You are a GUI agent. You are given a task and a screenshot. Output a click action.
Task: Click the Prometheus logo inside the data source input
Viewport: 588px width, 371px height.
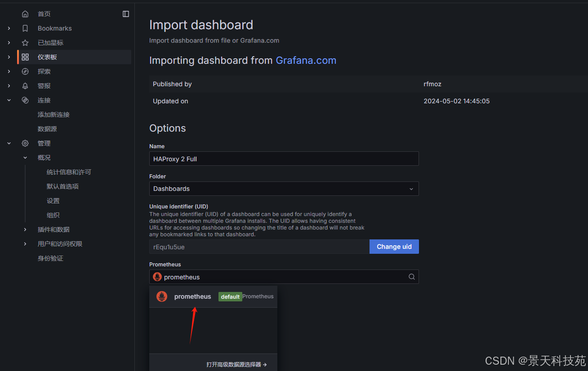[x=157, y=277]
